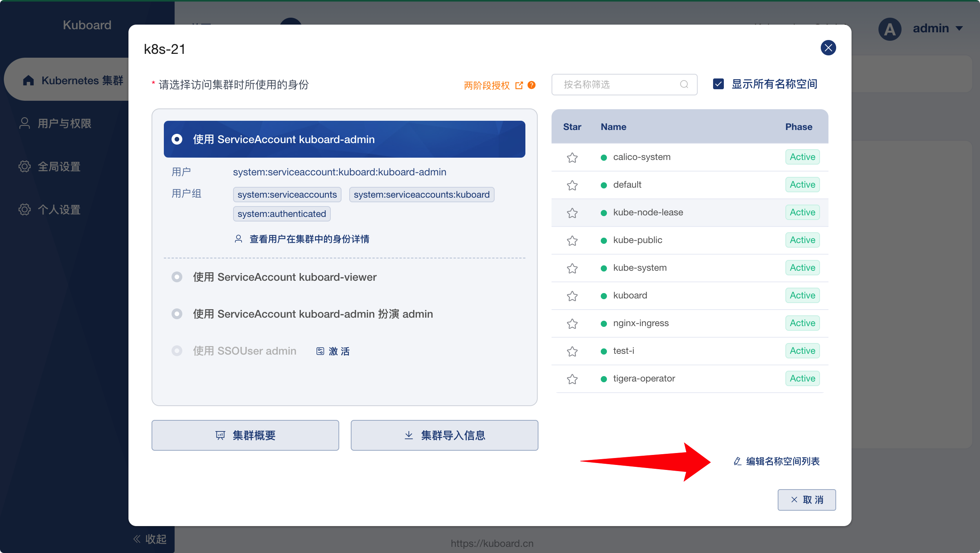Open 全局设置 menu item

[x=59, y=167]
